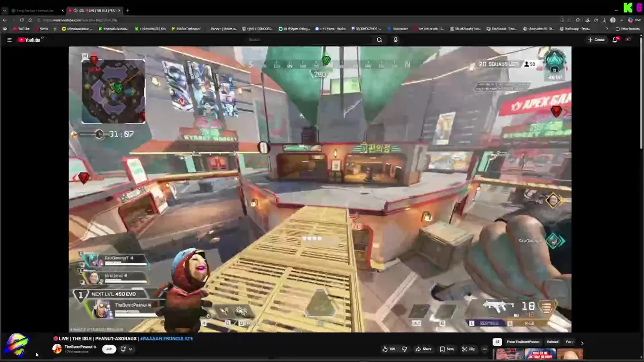
Task: Open the tab search dropdown arrow
Action: coord(5,10)
